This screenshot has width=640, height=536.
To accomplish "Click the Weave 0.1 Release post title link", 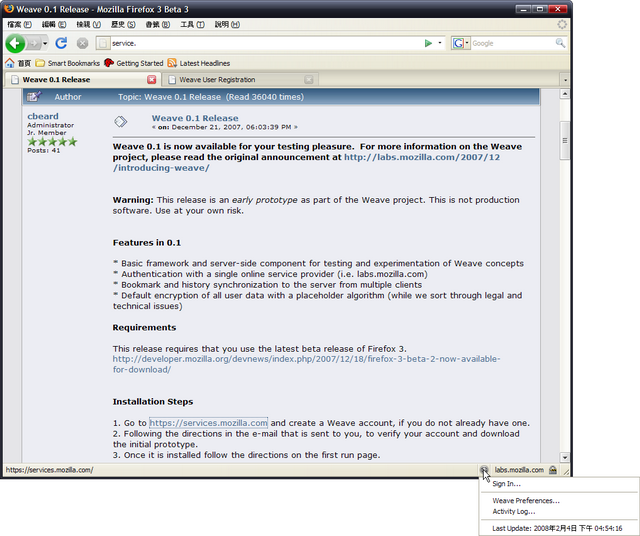I will pos(195,118).
